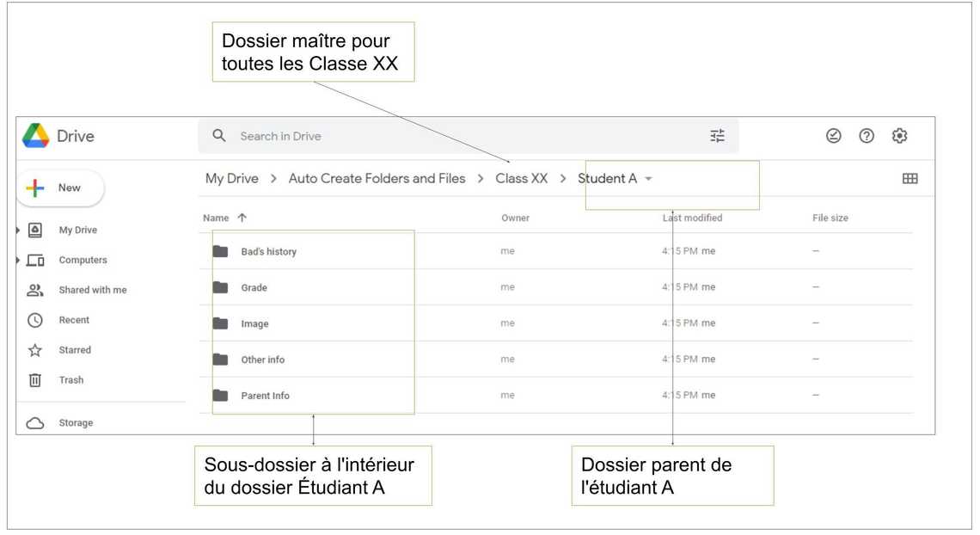
Task: Click the Google Drive logo icon
Action: [x=35, y=136]
